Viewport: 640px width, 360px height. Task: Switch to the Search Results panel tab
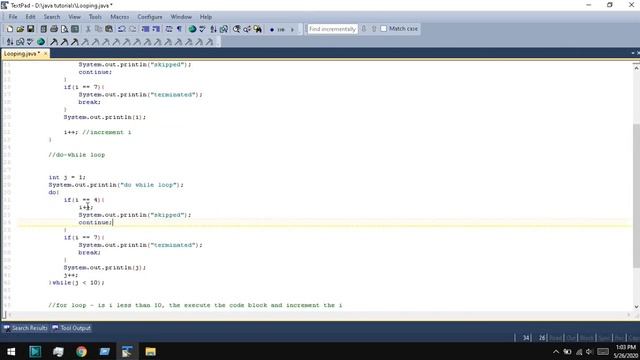[26, 328]
